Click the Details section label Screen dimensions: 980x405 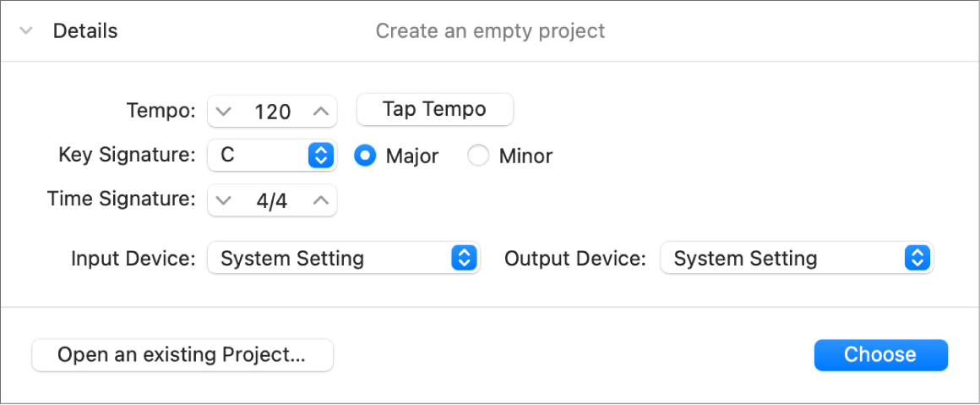pyautogui.click(x=85, y=31)
